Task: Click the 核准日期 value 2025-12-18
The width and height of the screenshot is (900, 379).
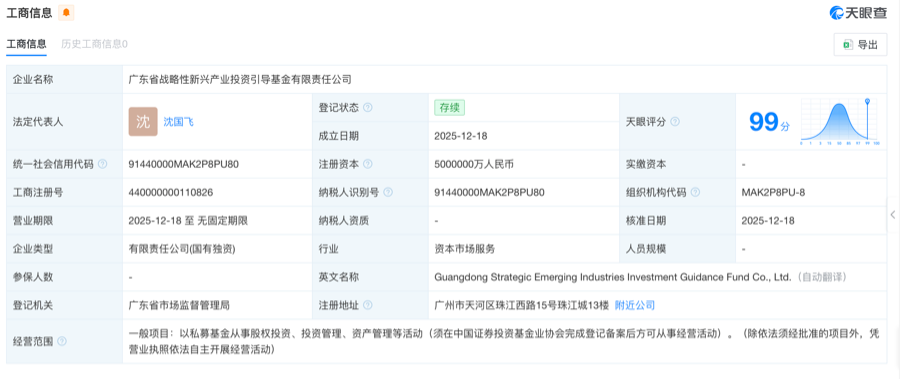Action: coord(768,221)
